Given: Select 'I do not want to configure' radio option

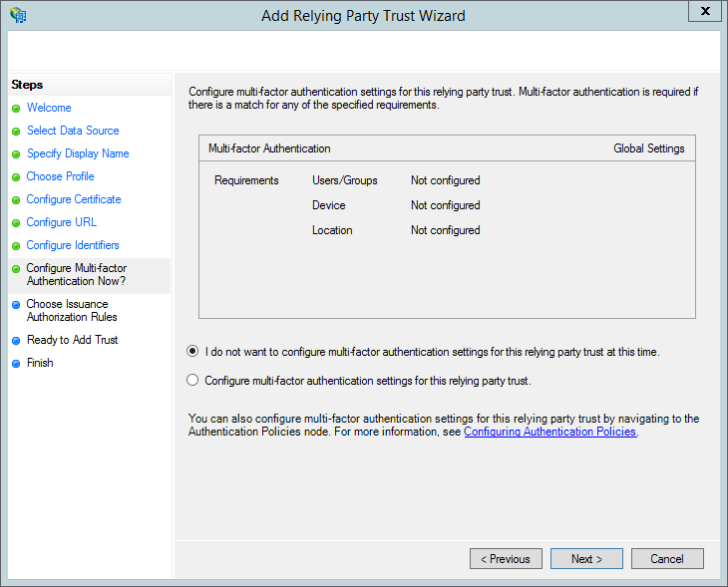Looking at the screenshot, I should tap(192, 351).
